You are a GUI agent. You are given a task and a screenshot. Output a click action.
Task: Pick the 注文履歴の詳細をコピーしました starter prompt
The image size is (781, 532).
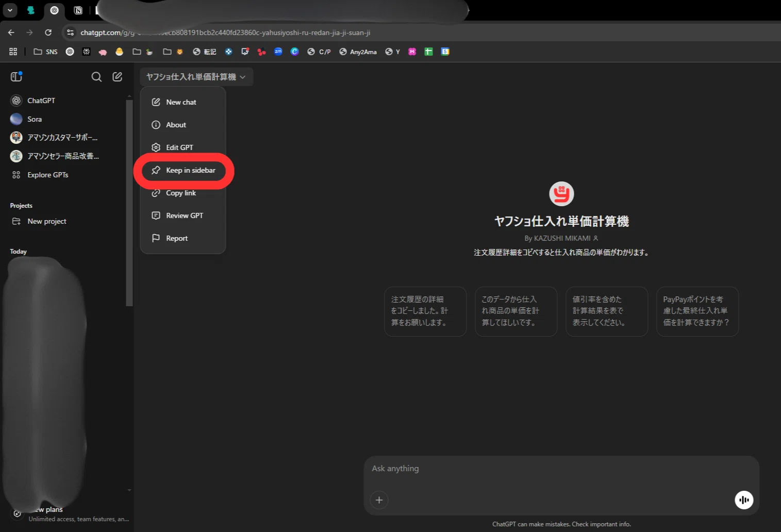[425, 311]
